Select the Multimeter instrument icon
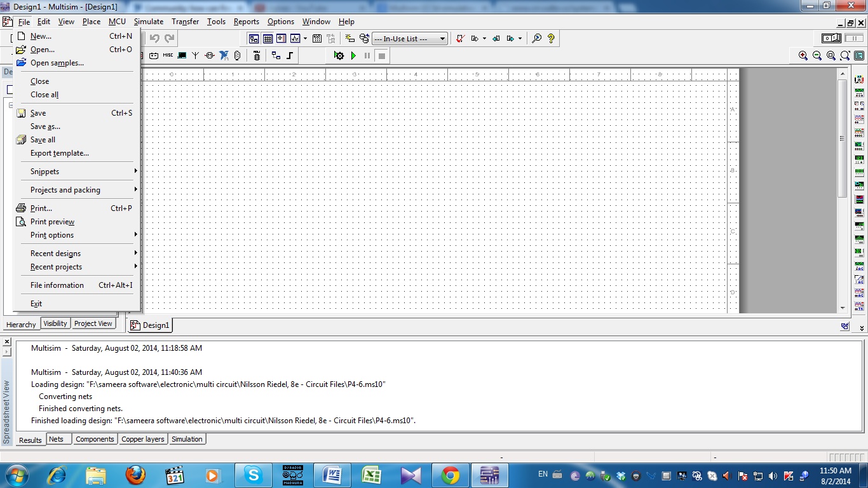The width and height of the screenshot is (868, 488). (x=859, y=79)
